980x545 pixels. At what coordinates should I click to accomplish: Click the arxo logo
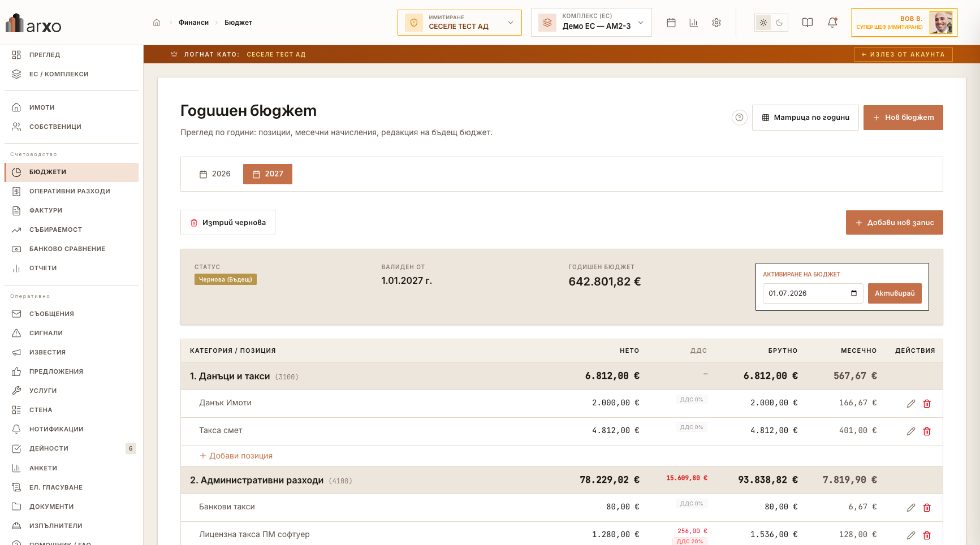[x=33, y=23]
